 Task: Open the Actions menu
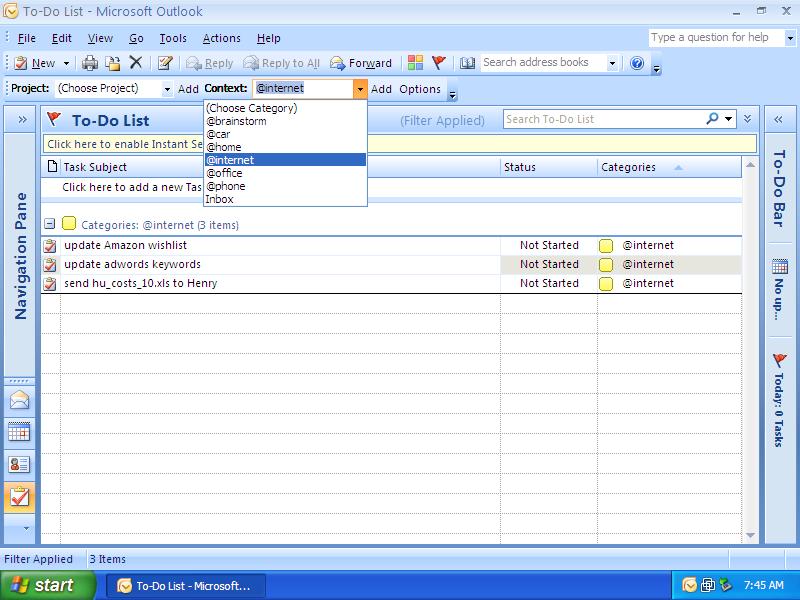pyautogui.click(x=221, y=38)
